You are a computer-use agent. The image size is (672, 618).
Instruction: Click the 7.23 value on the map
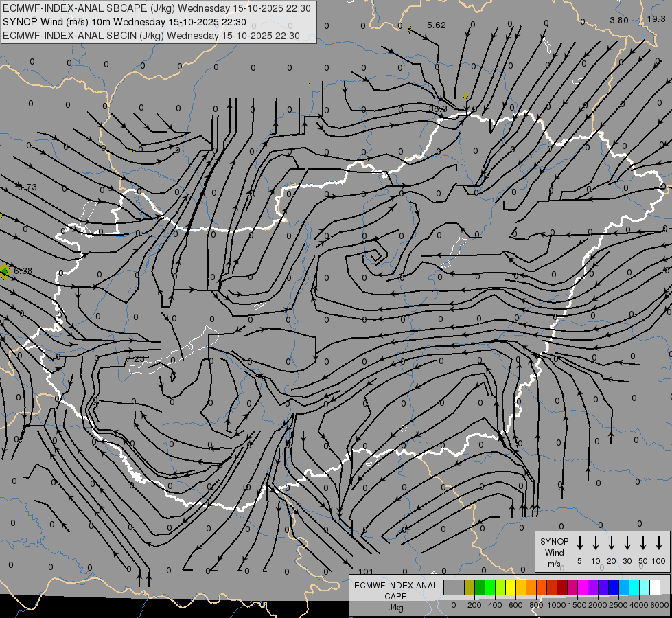tap(135, 358)
